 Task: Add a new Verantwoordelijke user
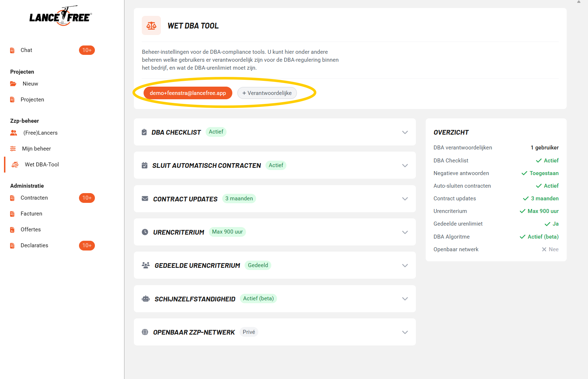267,93
